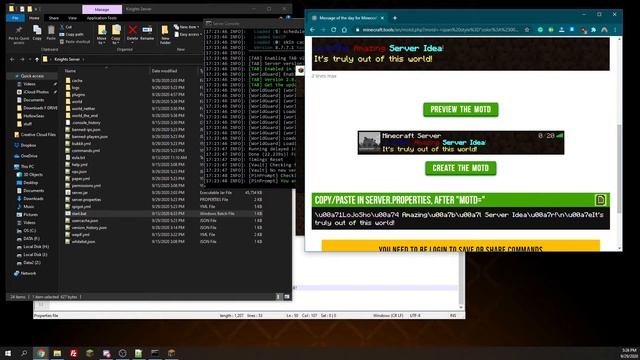Click the Windows Start button on taskbar
Viewport: 640px width, 360px height.
tap(8, 353)
